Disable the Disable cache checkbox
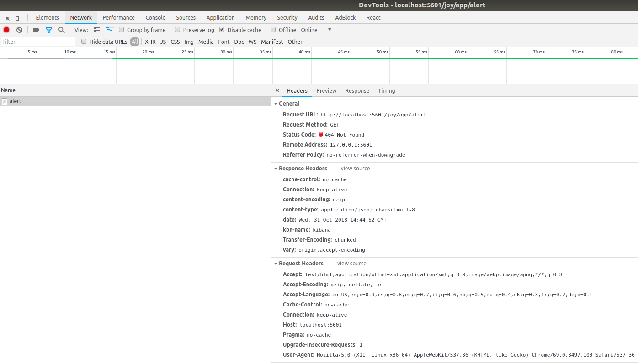 coord(222,29)
